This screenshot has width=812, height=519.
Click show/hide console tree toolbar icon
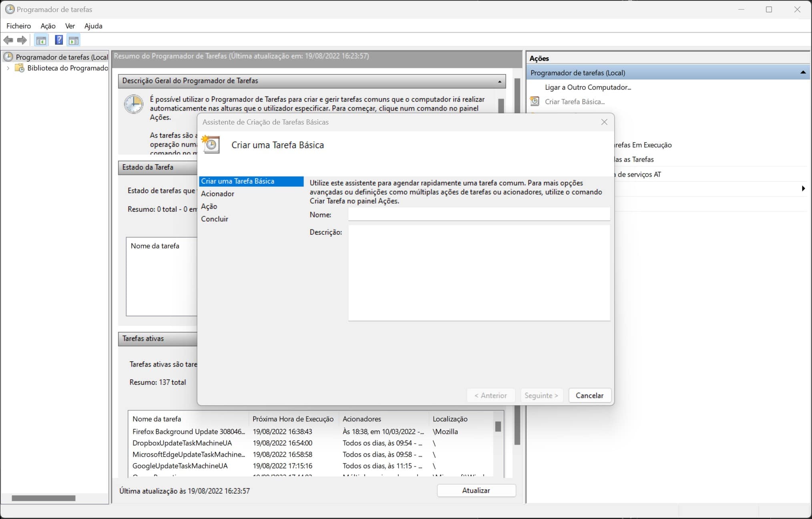(41, 40)
